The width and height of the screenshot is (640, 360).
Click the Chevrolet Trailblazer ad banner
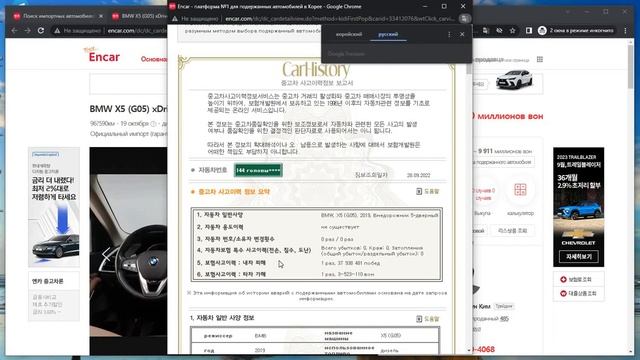click(578, 207)
